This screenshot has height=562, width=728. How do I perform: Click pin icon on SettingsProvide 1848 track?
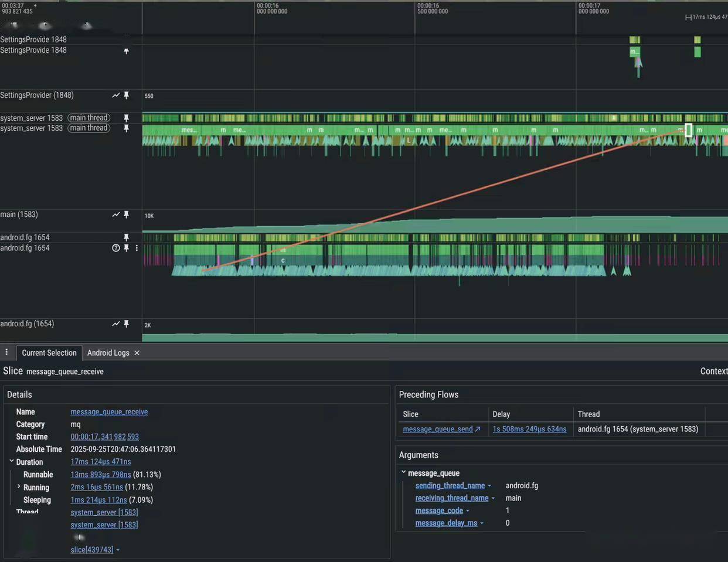click(126, 52)
